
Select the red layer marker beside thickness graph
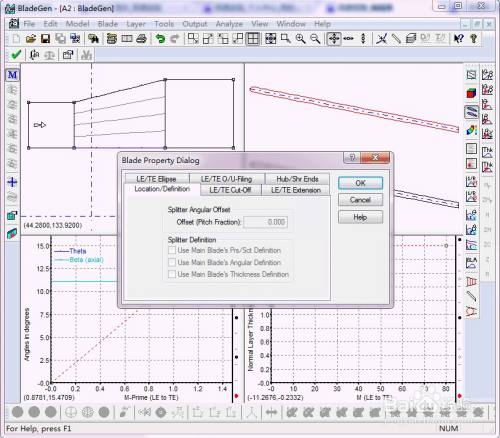click(x=460, y=396)
